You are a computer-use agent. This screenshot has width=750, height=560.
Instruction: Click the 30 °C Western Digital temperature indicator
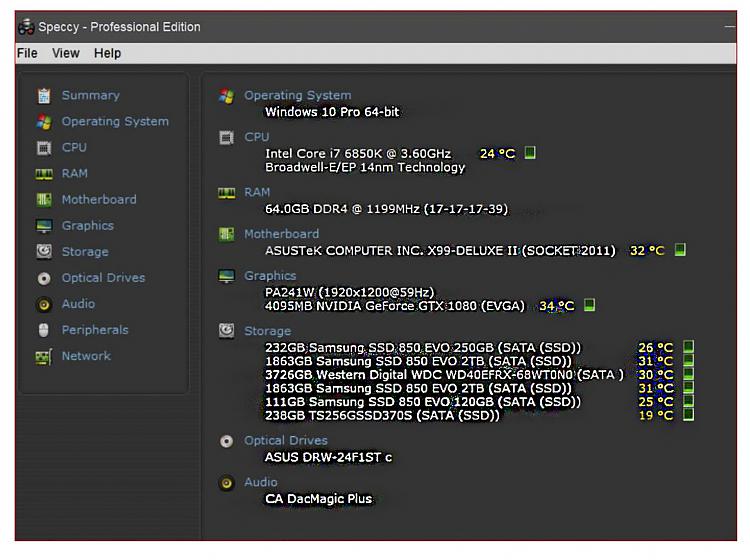pyautogui.click(x=688, y=373)
